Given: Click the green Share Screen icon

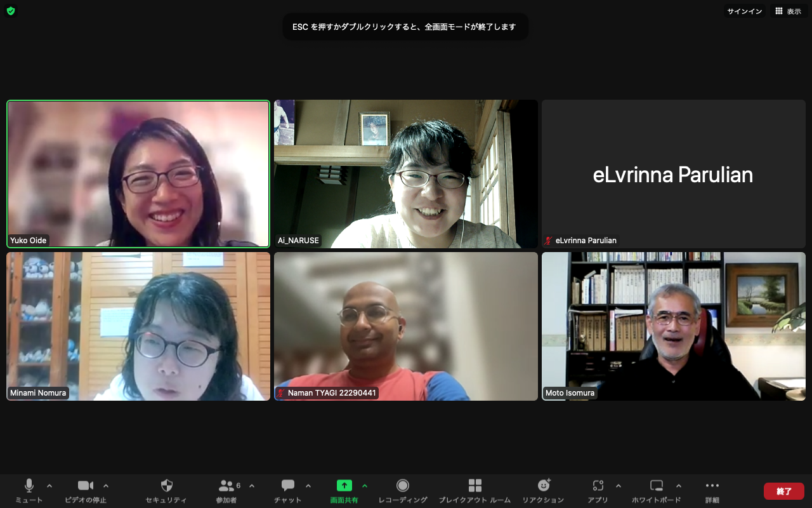Looking at the screenshot, I should [x=344, y=486].
